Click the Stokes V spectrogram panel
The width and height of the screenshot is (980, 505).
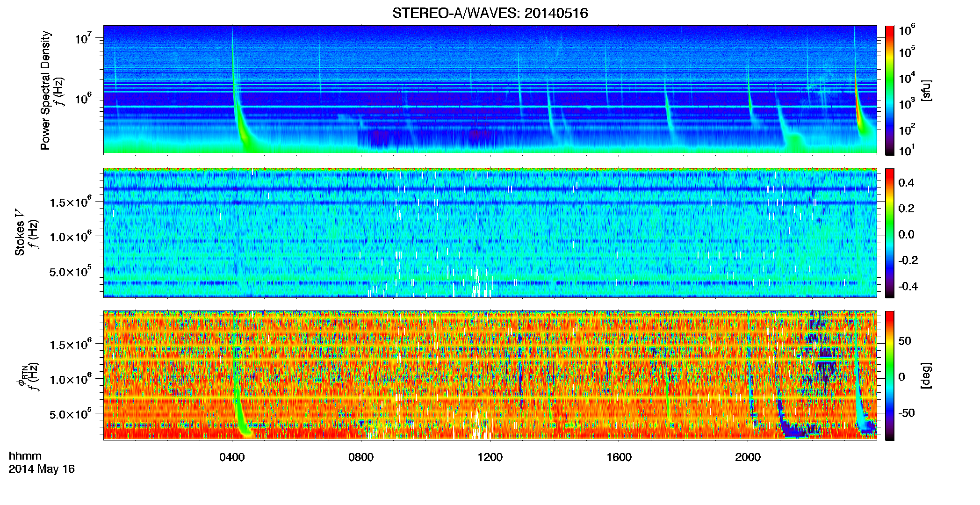click(490, 233)
